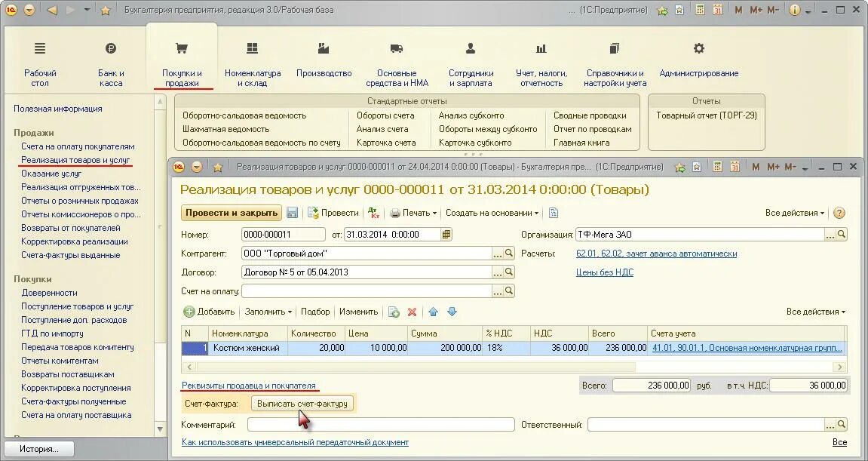The height and width of the screenshot is (461, 868).
Task: Open calculator icon in main window title bar
Action: tap(701, 10)
